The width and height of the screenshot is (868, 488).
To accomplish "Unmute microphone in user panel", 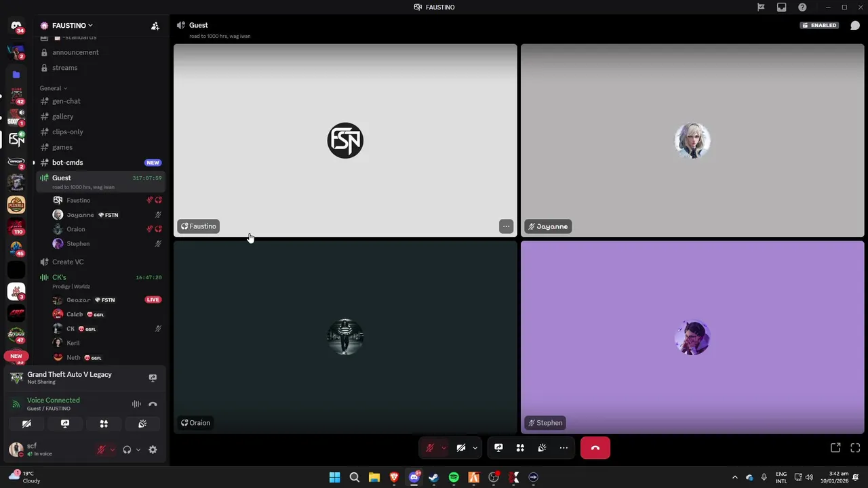I will click(x=101, y=449).
